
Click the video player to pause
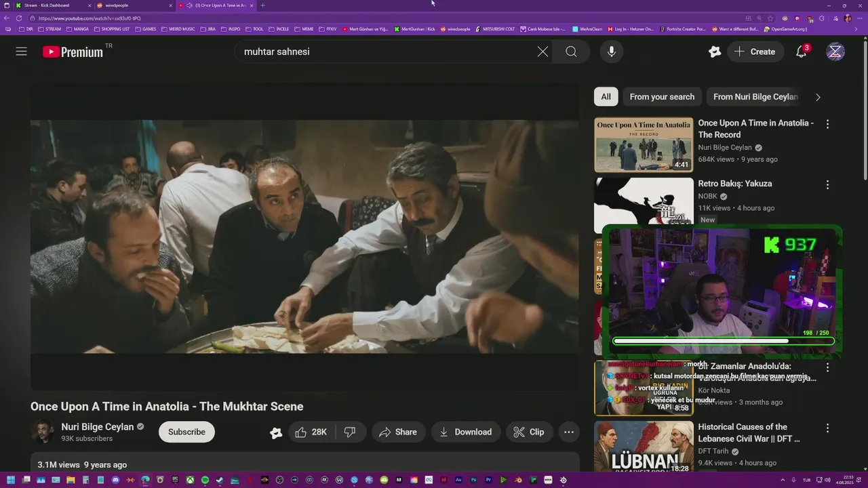(x=304, y=237)
